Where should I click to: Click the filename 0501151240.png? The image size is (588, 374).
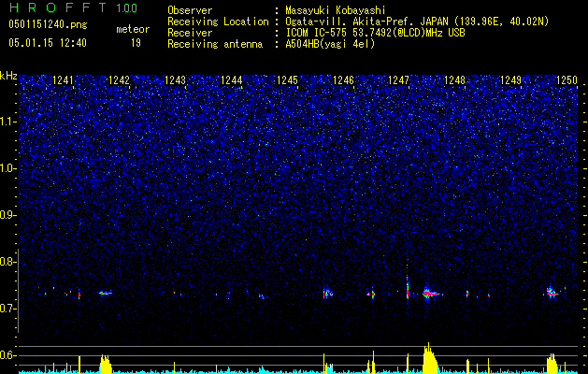point(48,24)
